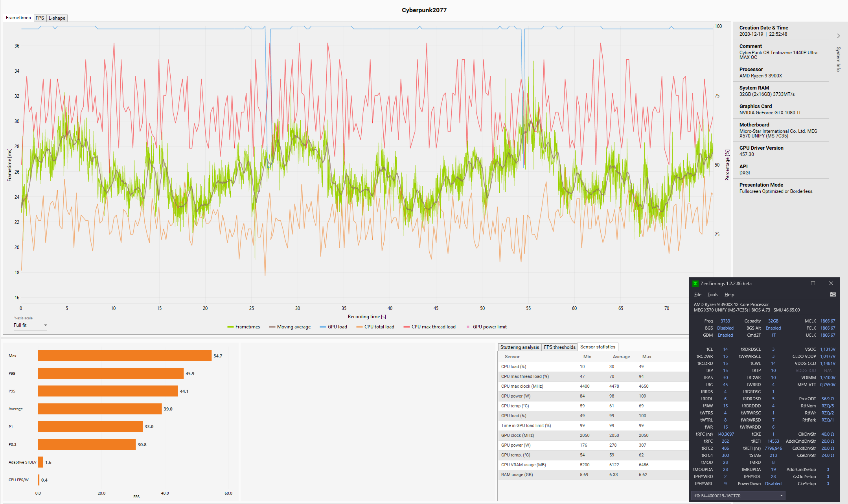Click the green ZenTimings app logo

pos(695,284)
